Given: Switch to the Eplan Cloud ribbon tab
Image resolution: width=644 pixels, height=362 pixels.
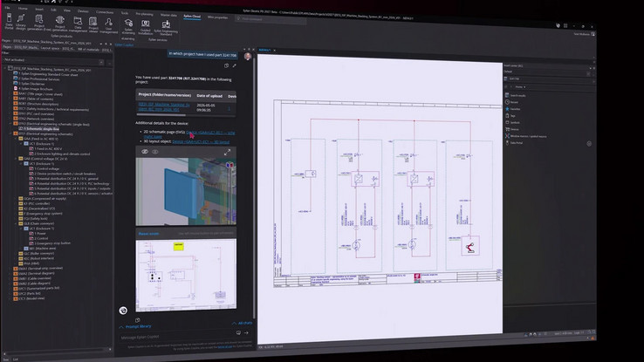Looking at the screenshot, I should click(192, 16).
